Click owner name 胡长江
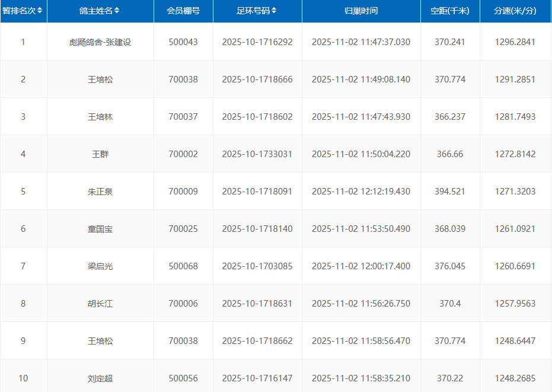Viewport: 552px width, 392px height. 100,304
